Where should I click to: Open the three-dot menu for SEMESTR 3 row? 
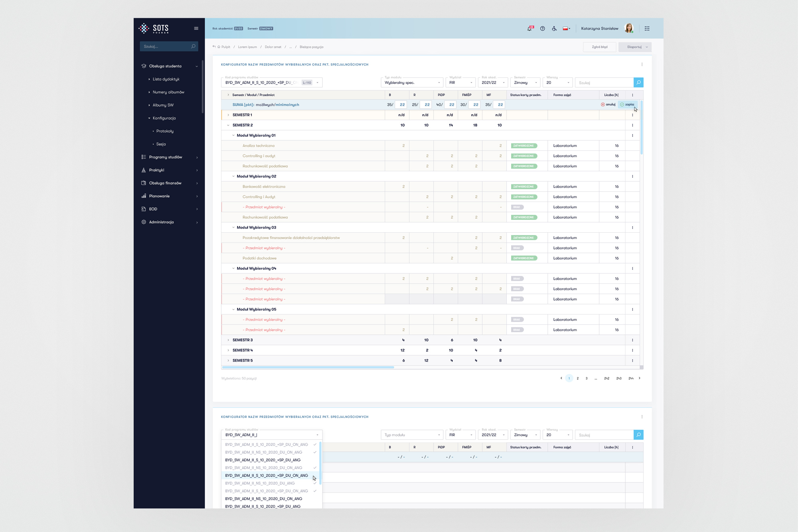[632, 340]
